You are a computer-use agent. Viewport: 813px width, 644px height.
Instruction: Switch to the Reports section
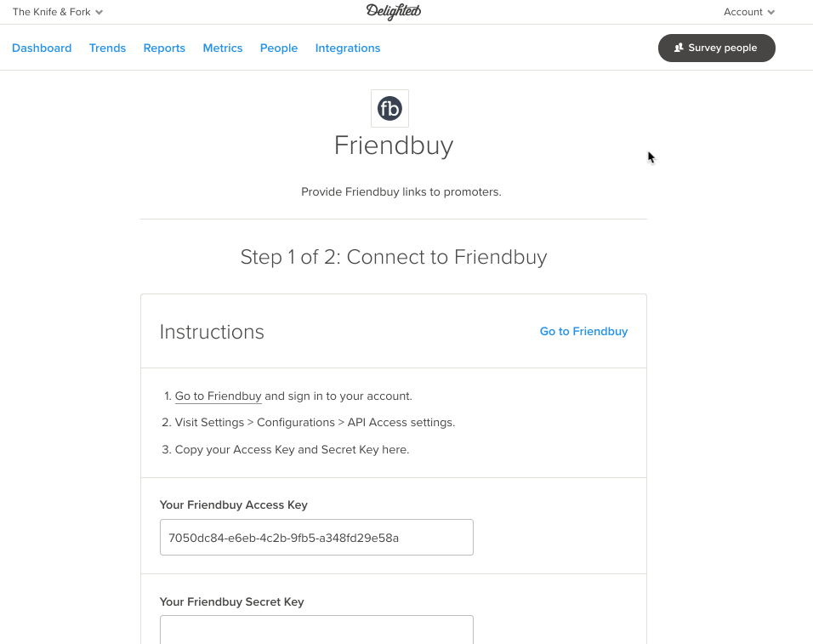164,48
